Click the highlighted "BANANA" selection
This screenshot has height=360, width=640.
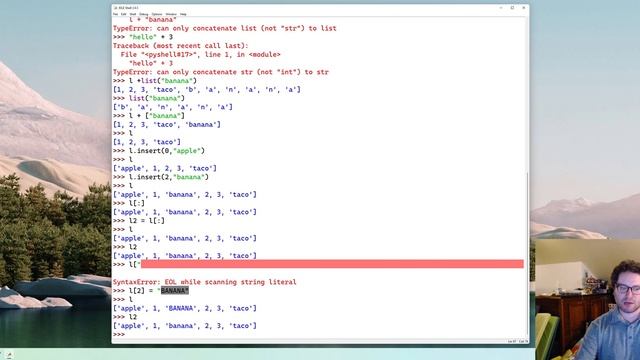(x=175, y=291)
